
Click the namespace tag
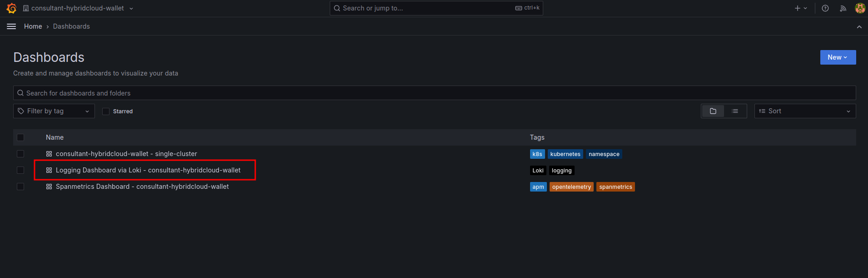click(x=604, y=154)
